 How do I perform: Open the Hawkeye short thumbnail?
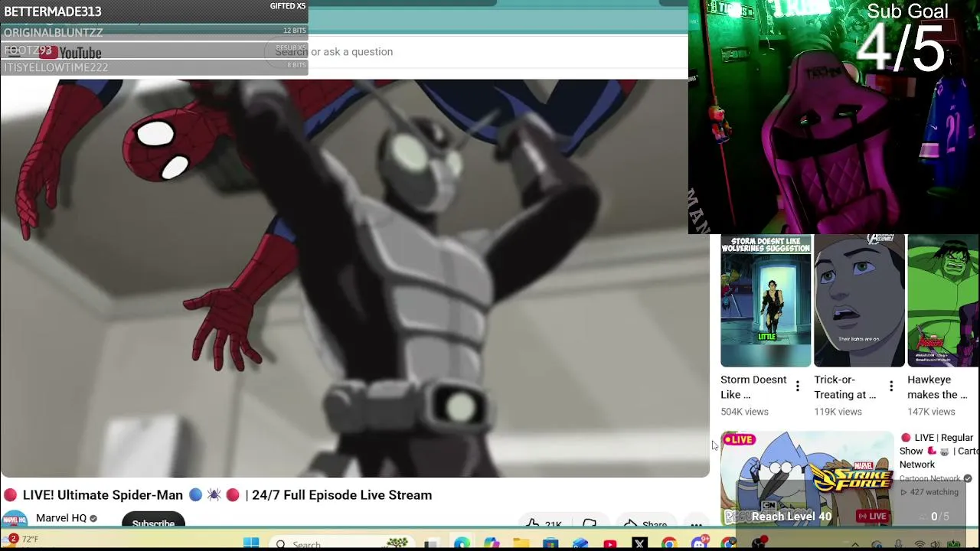click(943, 302)
